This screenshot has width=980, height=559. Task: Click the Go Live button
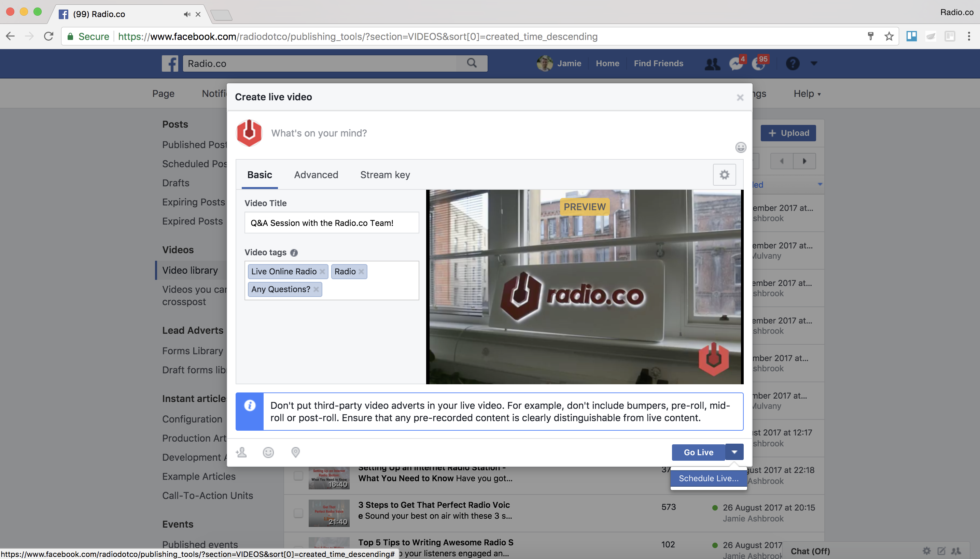698,452
